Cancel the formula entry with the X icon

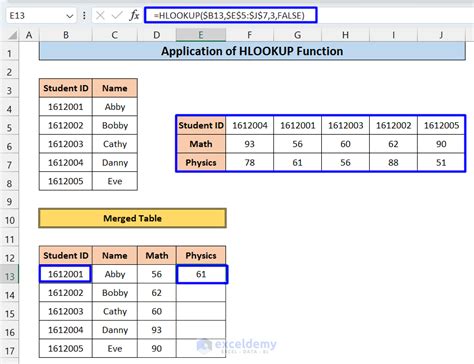pyautogui.click(x=100, y=15)
